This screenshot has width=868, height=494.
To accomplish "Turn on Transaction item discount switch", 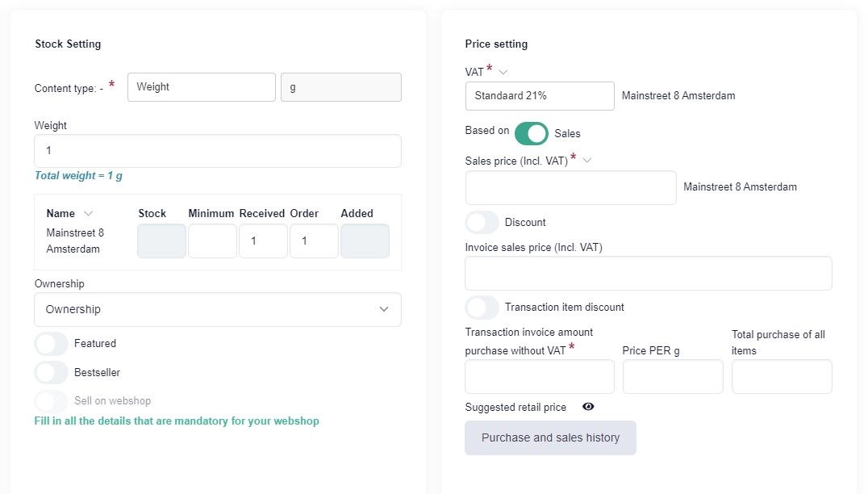I will pos(482,307).
